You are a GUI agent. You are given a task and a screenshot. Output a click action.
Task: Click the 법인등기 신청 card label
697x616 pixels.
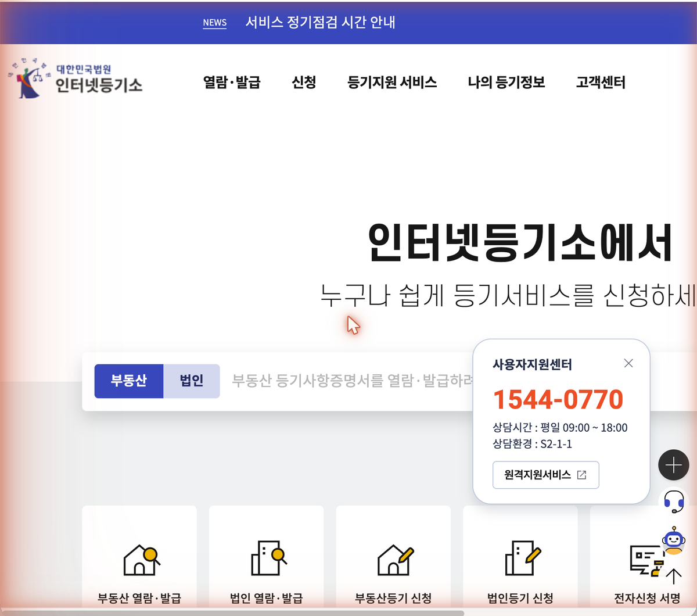520,598
